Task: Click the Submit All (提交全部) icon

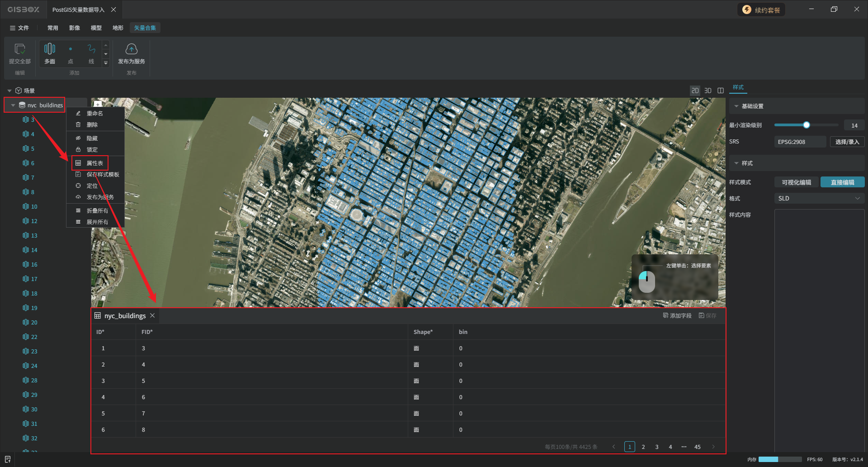Action: tap(20, 49)
